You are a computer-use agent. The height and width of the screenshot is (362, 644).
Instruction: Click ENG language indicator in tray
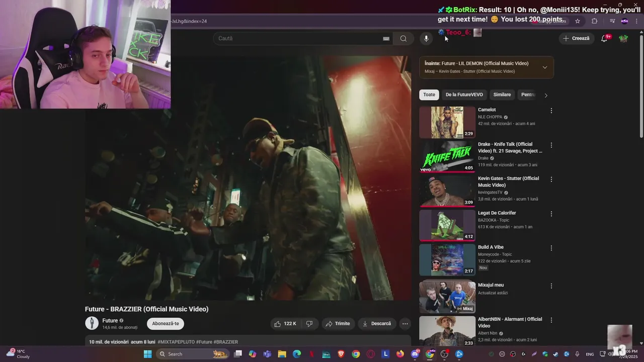(x=590, y=354)
